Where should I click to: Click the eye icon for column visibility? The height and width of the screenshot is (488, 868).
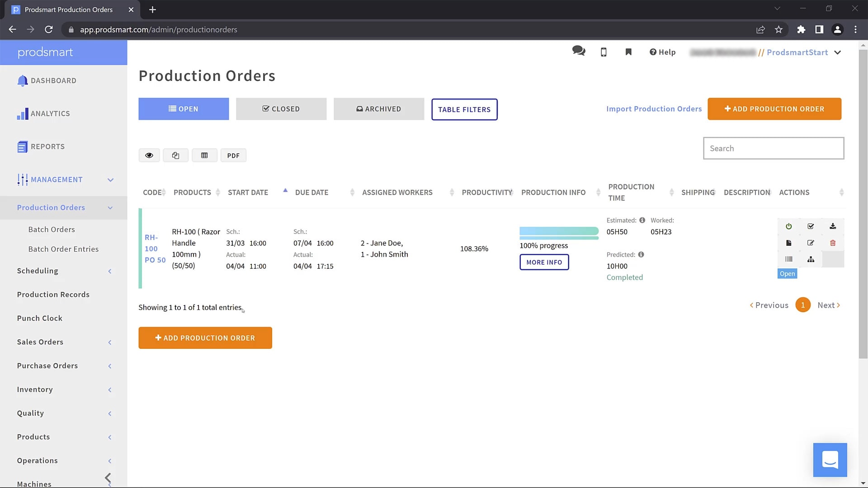(x=149, y=155)
